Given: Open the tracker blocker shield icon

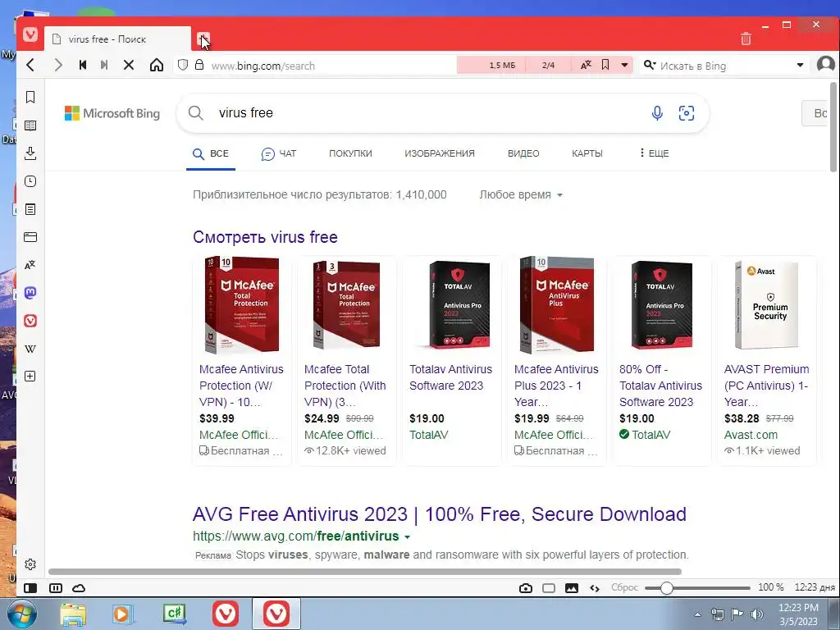Looking at the screenshot, I should click(x=183, y=66).
